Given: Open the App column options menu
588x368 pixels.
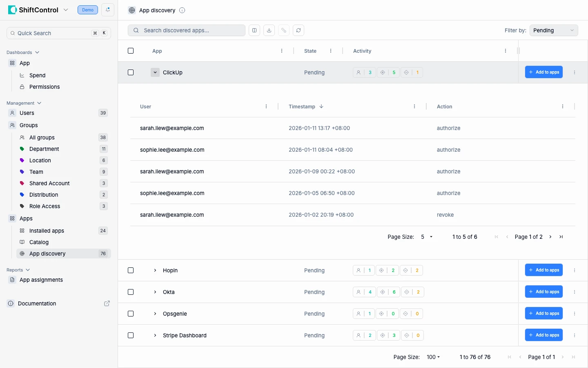Looking at the screenshot, I should click(282, 51).
